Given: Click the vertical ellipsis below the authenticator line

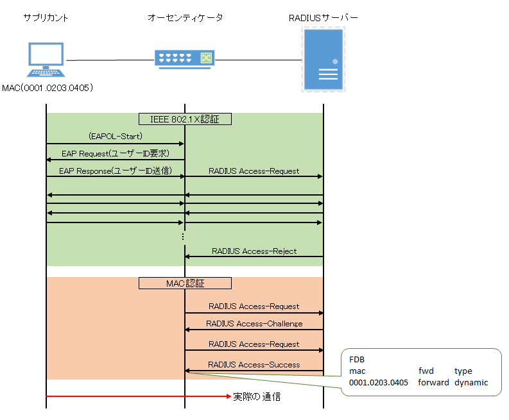Looking at the screenshot, I should click(184, 237).
